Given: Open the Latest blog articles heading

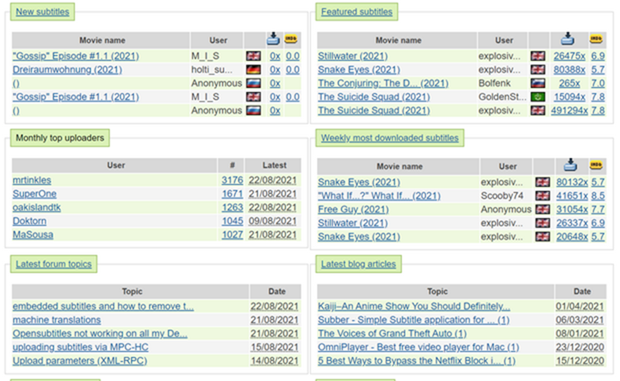Looking at the screenshot, I should [x=358, y=264].
